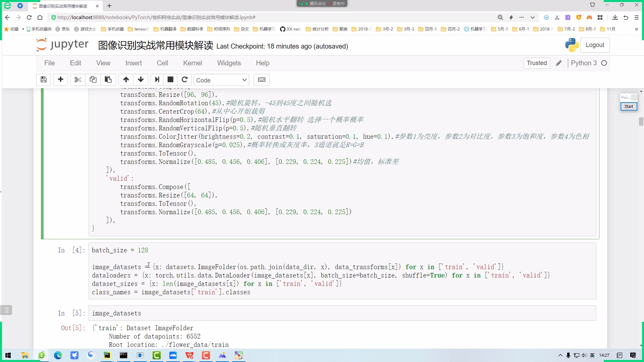Switch input language tray indicator
This screenshot has width=644, height=362.
(x=592, y=355)
